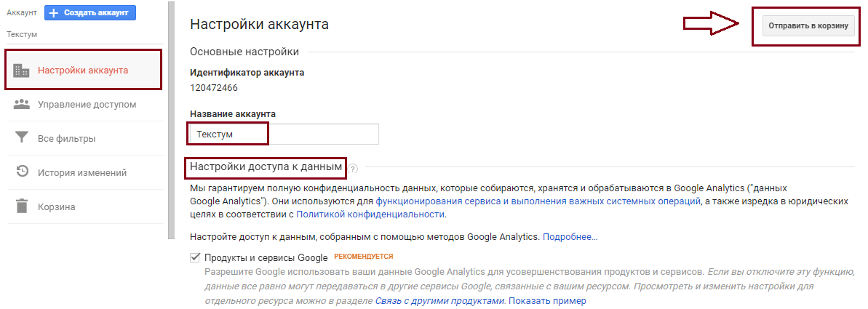The height and width of the screenshot is (309, 868).
Task: Click the trash bin icon for Корзина
Action: pyautogui.click(x=22, y=206)
